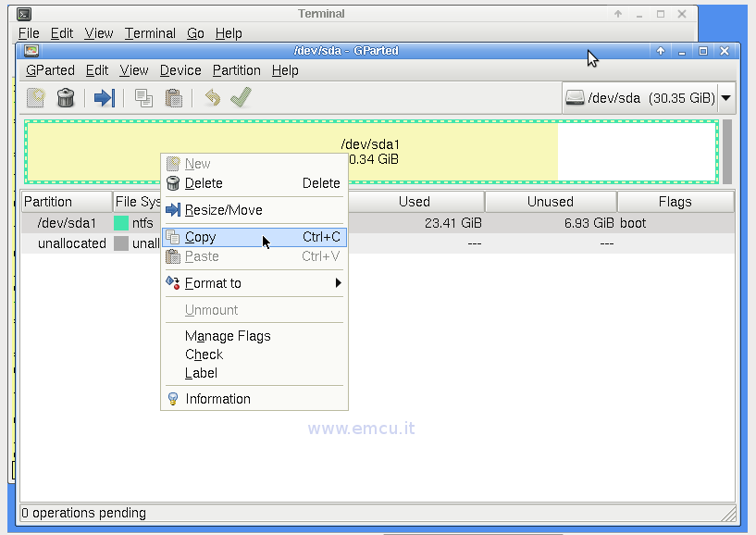Viewport: 756px width, 535px height.
Task: Click the 0 operations pending status text
Action: 84,513
